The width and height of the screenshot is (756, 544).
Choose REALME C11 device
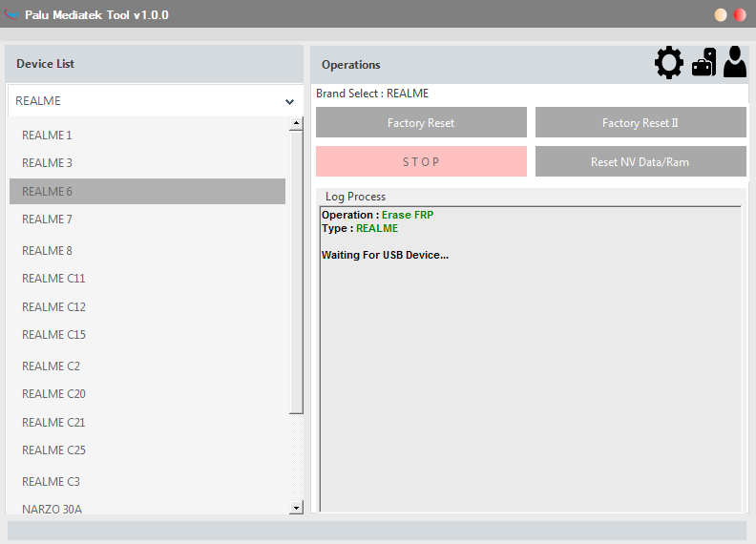coord(148,279)
